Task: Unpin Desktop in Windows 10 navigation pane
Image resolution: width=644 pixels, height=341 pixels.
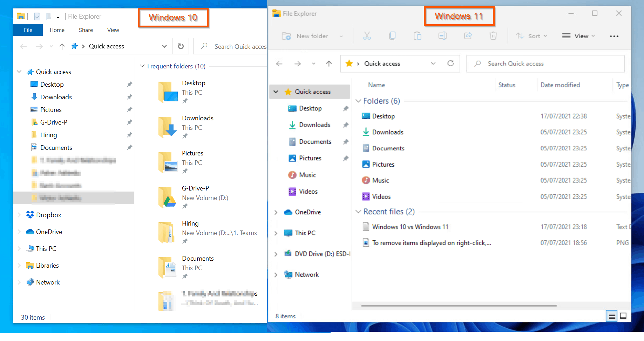Action: 129,84
